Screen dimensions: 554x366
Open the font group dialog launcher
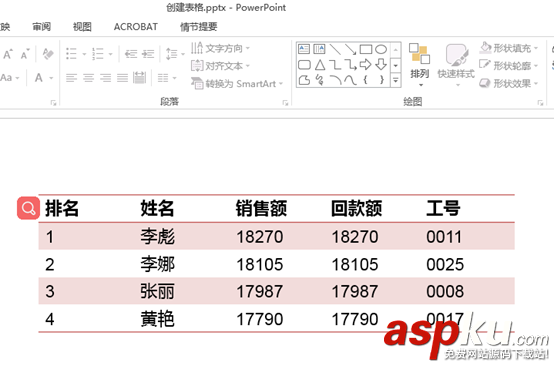pos(53,103)
